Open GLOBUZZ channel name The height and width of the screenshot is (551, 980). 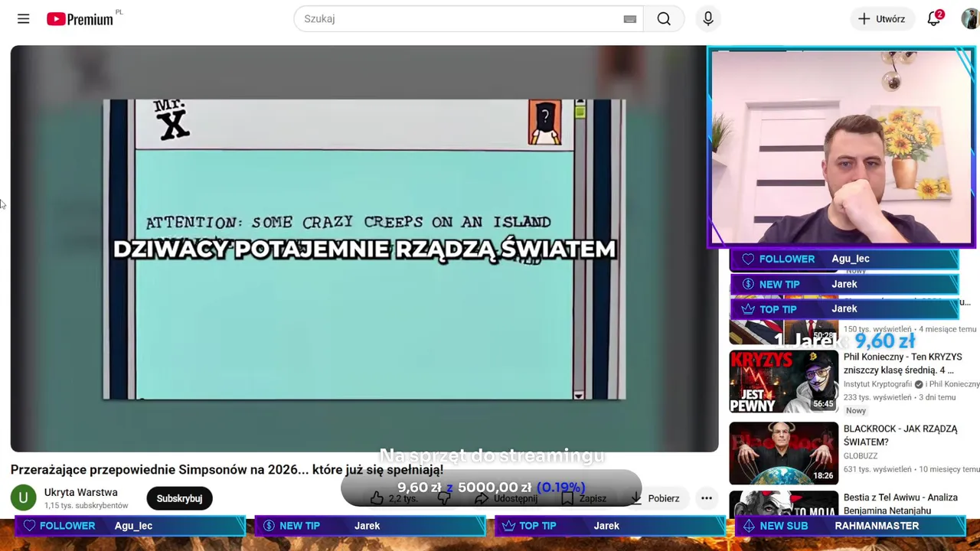[861, 456]
